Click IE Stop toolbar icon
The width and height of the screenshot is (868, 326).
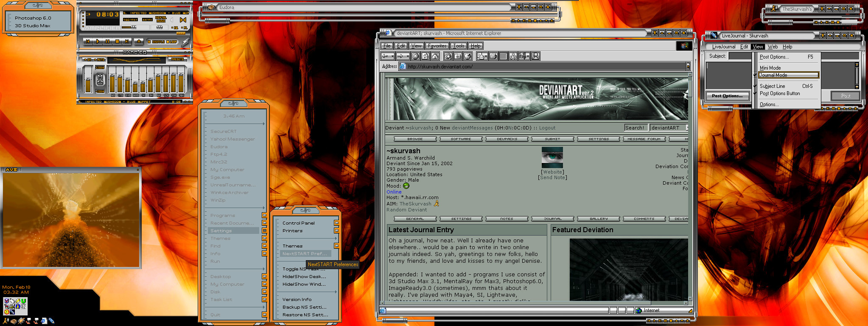[415, 56]
